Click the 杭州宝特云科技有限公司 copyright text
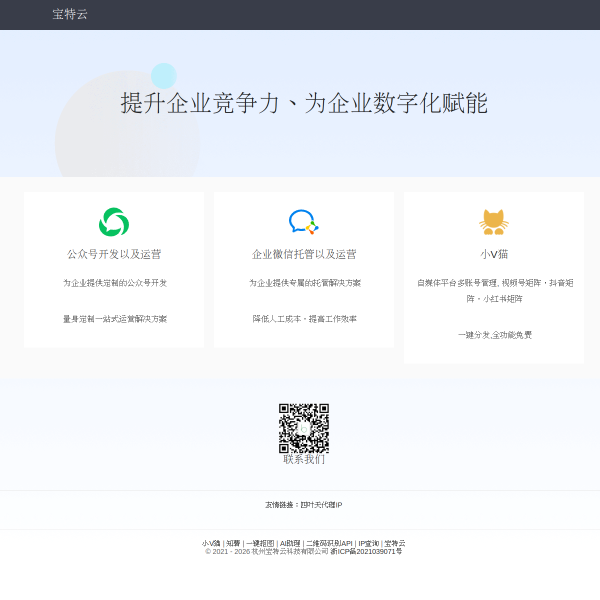 (290, 551)
